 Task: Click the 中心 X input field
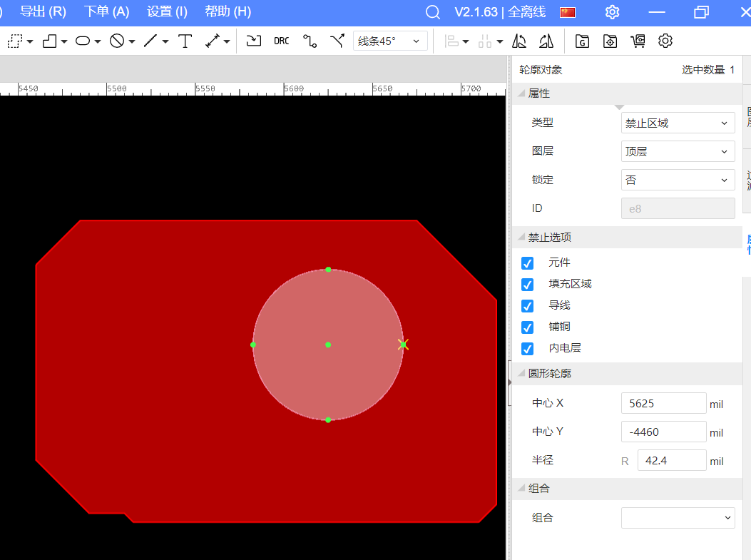click(x=663, y=403)
